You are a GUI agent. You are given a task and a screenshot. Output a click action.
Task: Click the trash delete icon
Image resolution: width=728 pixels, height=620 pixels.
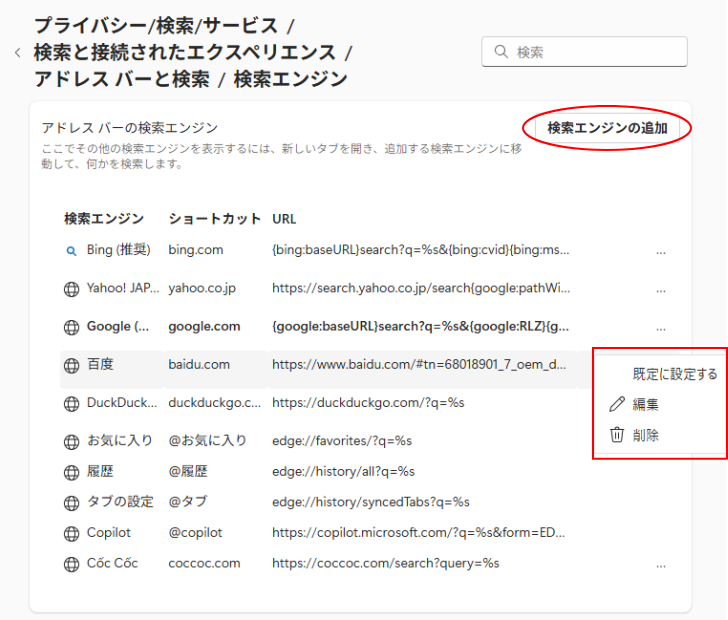coord(617,435)
